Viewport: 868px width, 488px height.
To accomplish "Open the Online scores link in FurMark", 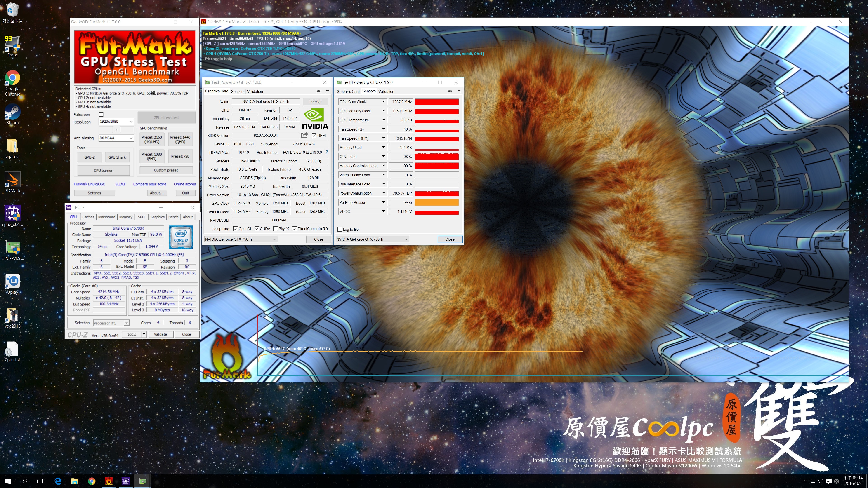I will (185, 184).
